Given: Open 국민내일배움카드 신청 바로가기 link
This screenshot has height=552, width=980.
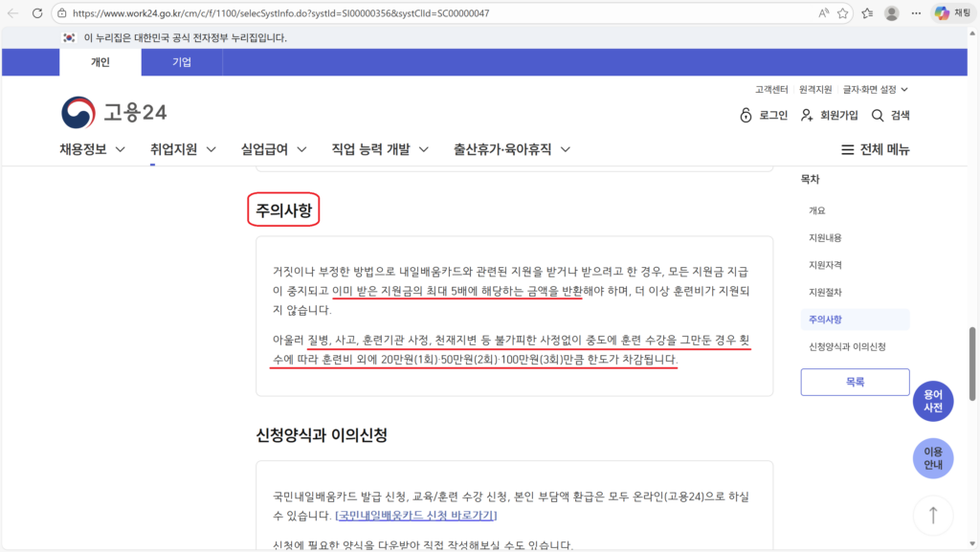Looking at the screenshot, I should click(416, 515).
